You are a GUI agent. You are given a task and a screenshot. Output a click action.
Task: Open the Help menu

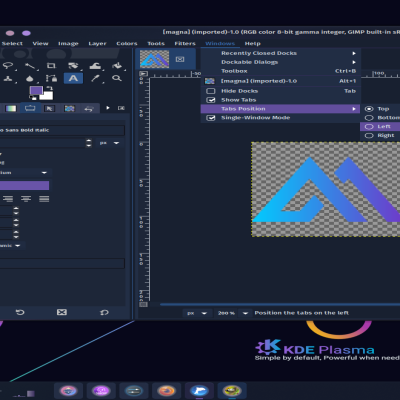click(253, 44)
